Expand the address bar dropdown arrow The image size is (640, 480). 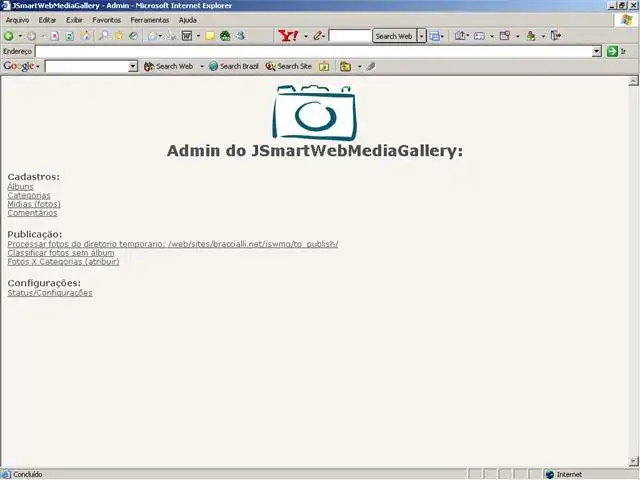coord(597,51)
